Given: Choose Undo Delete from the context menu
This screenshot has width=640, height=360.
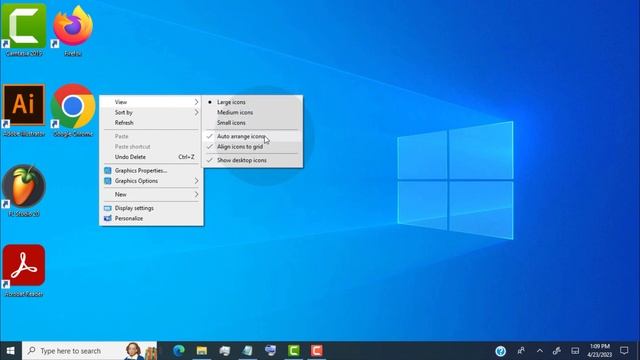Looking at the screenshot, I should click(x=151, y=157).
